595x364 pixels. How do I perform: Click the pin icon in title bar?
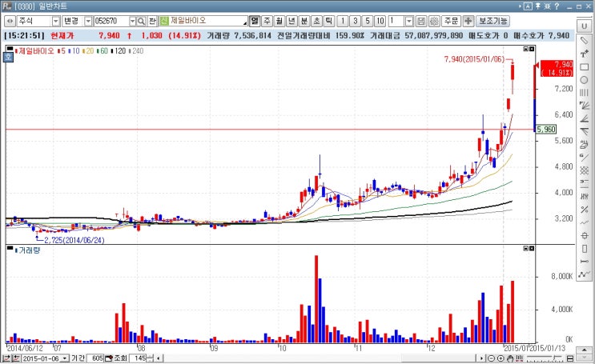coord(538,6)
